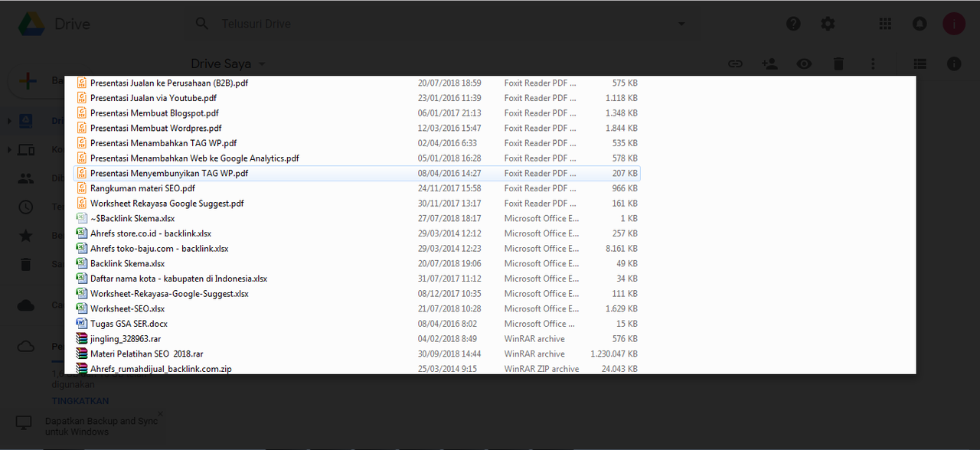The width and height of the screenshot is (980, 450).
Task: Click the date 20/07/2018 18:59
Action: coord(449,83)
